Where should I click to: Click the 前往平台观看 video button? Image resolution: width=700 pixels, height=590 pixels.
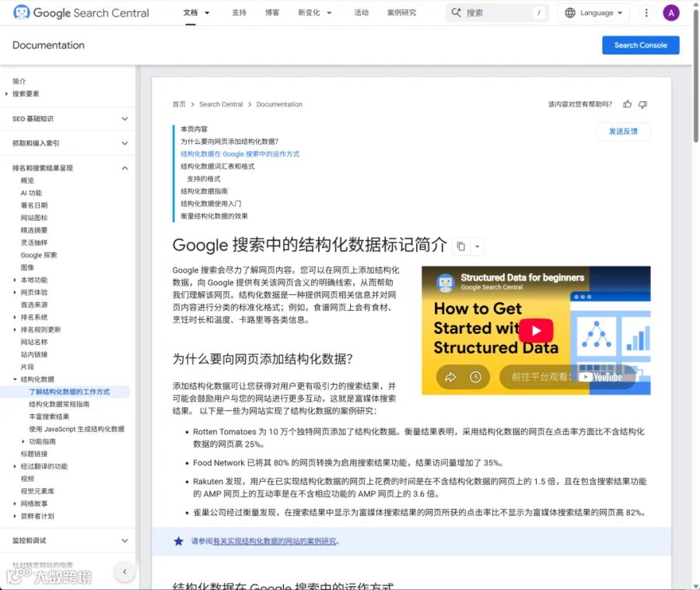(567, 377)
